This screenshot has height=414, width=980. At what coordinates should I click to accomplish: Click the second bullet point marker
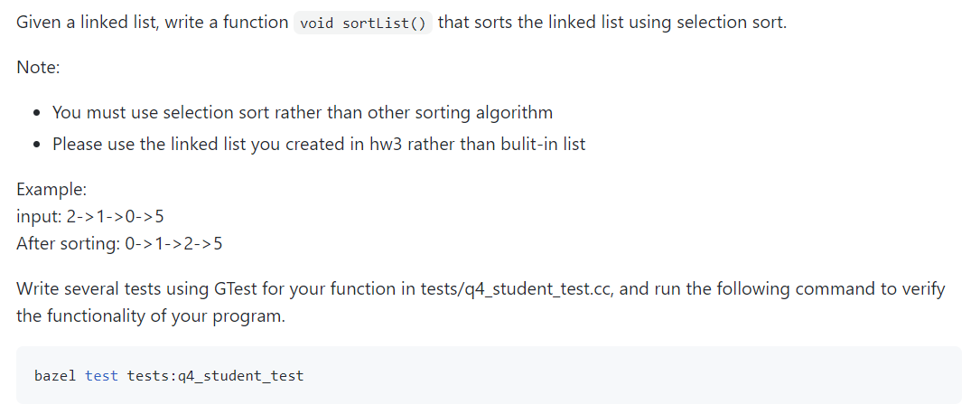(x=39, y=145)
